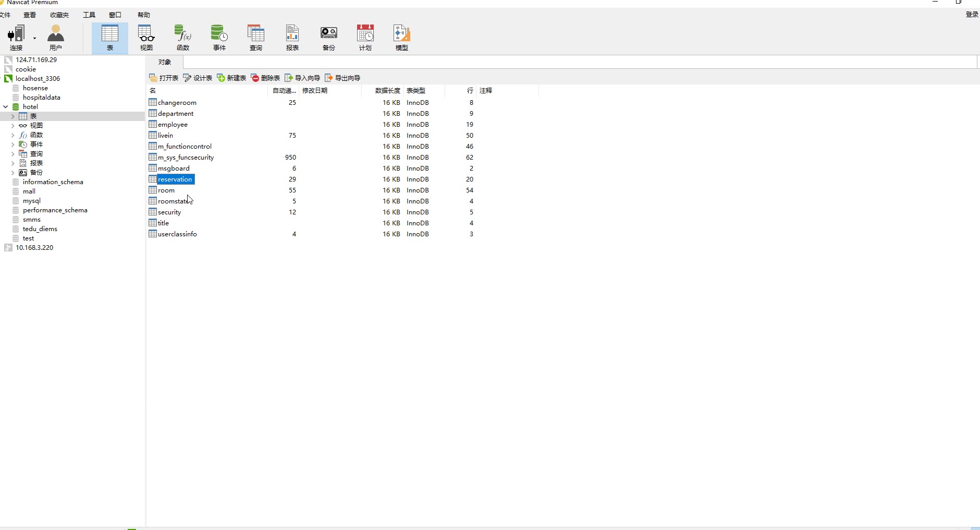Select the livein table icon
Screen dimensions: 980x530
coord(153,135)
